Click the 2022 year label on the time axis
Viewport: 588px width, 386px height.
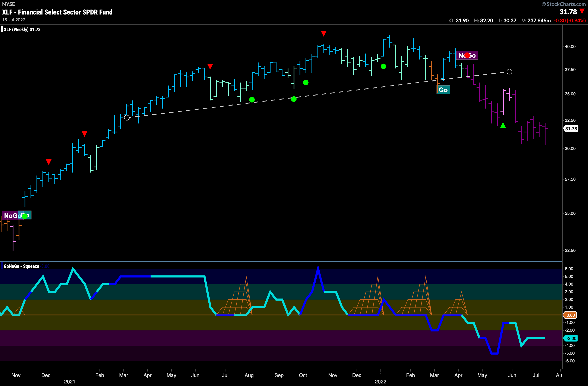pos(380,382)
